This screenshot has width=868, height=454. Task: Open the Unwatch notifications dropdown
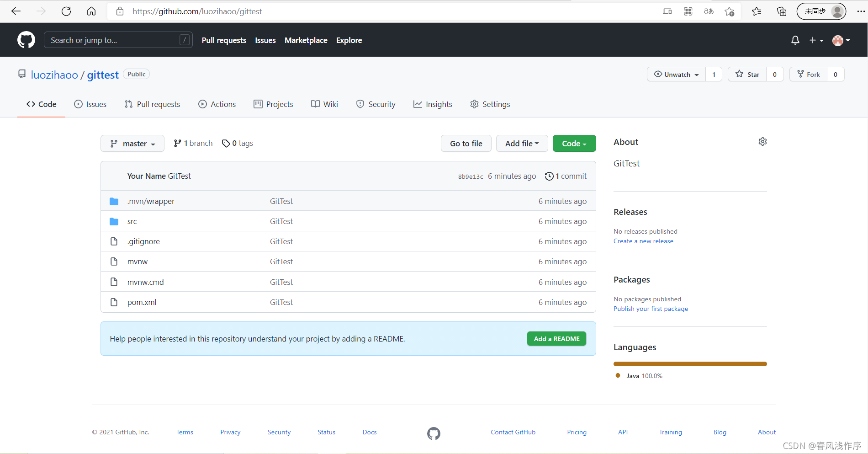click(677, 74)
